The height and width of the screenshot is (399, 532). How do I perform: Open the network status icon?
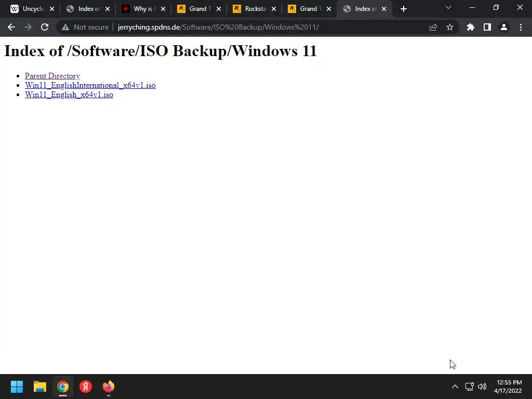click(469, 387)
